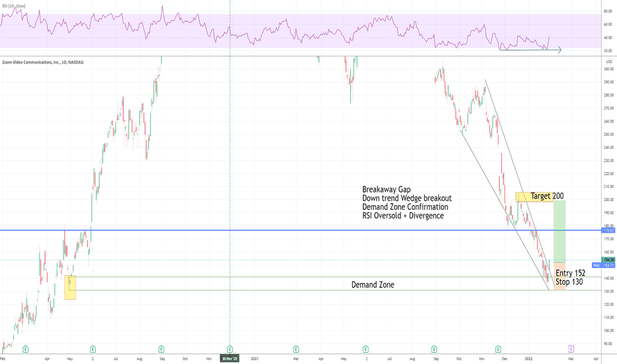
Task: Click the Post 153.71 post-market price label
Action: pyautogui.click(x=604, y=265)
